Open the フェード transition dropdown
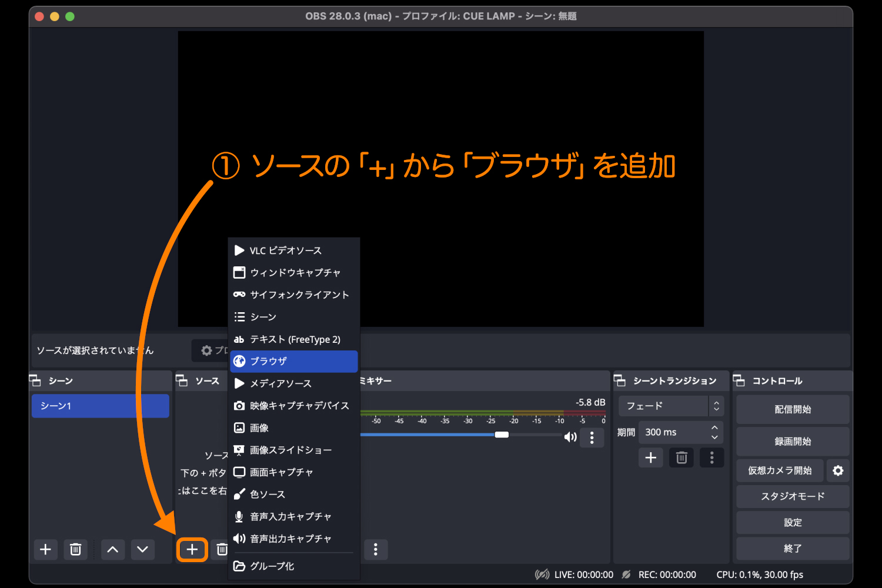The width and height of the screenshot is (882, 588). 671,406
